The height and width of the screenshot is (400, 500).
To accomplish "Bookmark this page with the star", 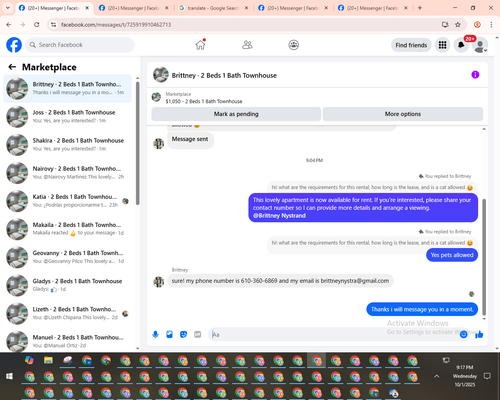I will click(x=458, y=24).
